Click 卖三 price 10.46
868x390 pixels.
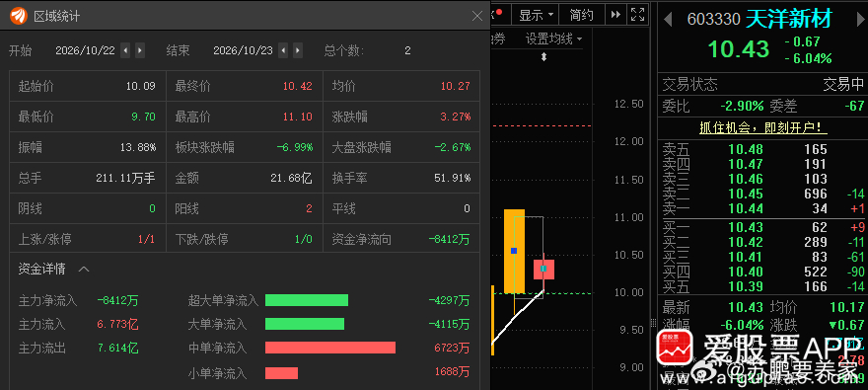click(x=746, y=179)
